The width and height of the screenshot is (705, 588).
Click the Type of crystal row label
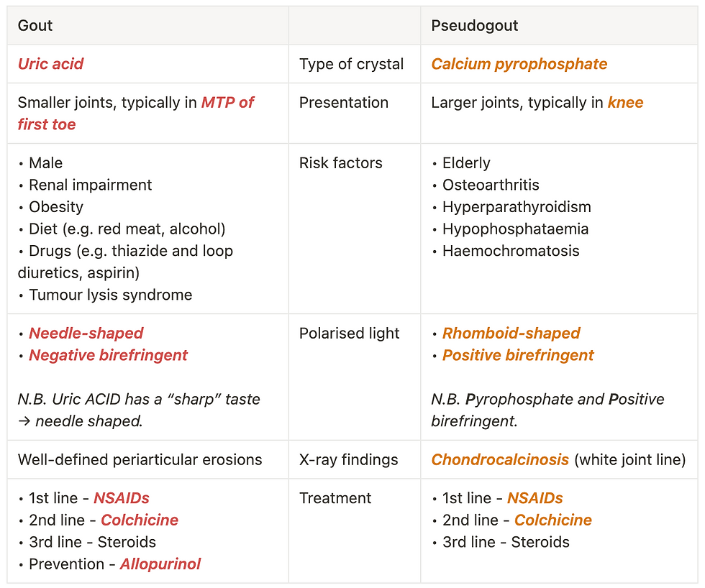tap(351, 64)
